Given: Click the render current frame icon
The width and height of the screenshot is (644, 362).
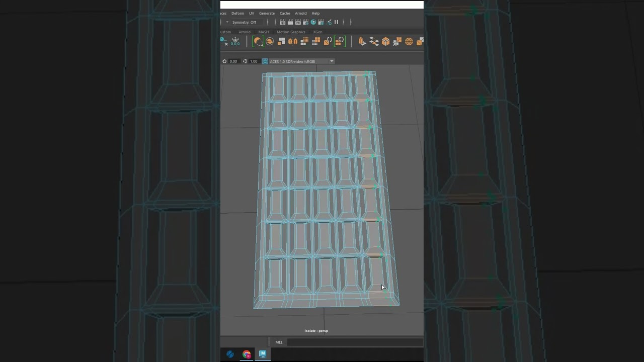Looking at the screenshot, I should click(x=290, y=22).
